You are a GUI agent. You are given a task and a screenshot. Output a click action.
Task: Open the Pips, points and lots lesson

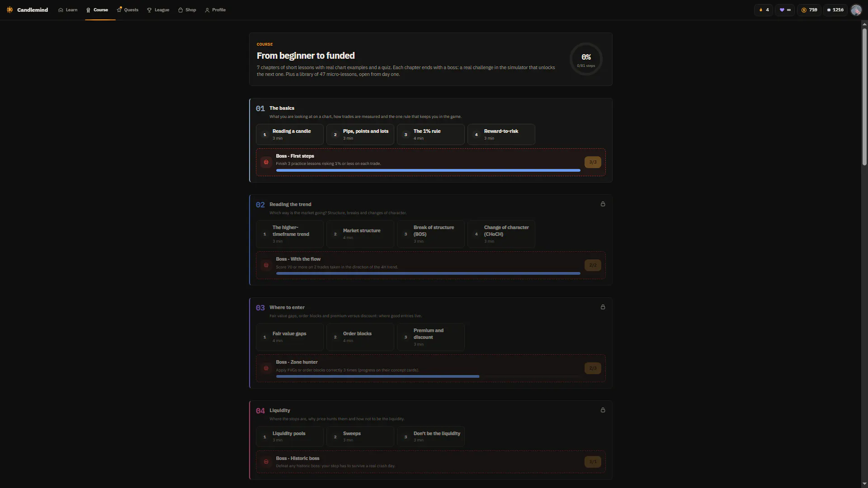tap(360, 135)
